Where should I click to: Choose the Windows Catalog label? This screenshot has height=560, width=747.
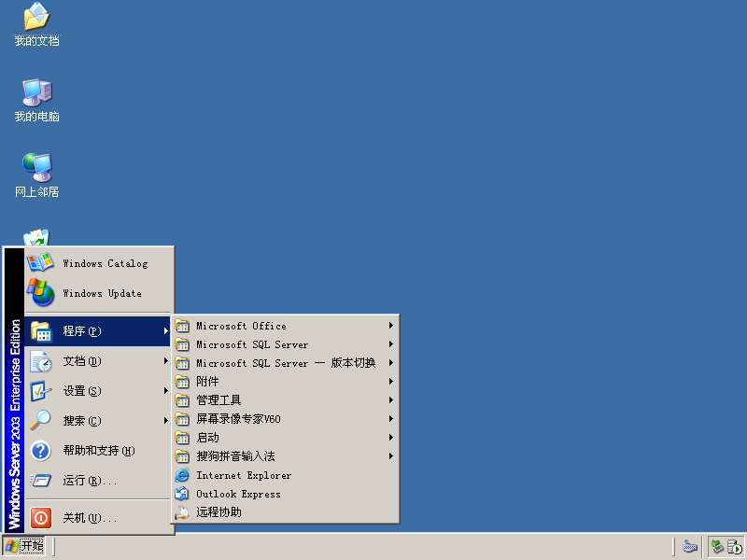tap(106, 263)
